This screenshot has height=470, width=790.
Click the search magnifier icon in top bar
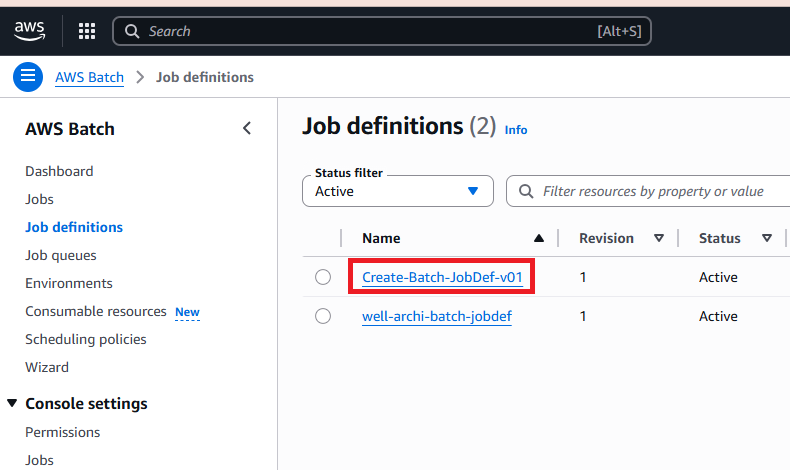coord(131,31)
